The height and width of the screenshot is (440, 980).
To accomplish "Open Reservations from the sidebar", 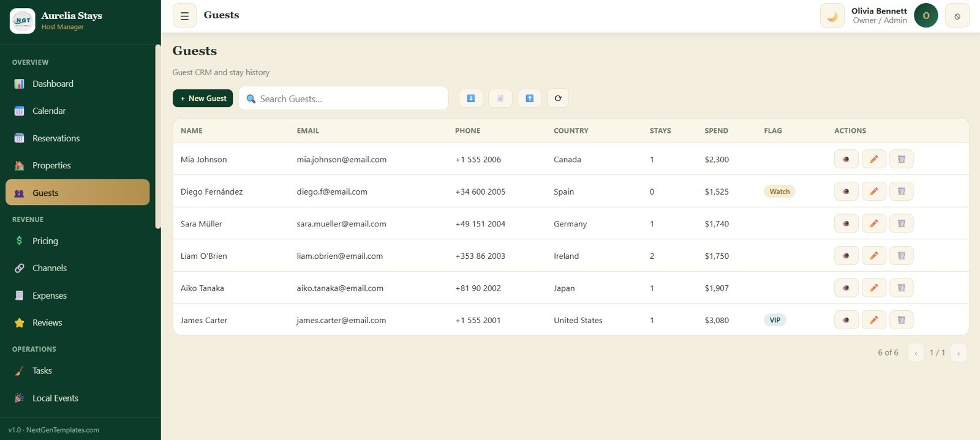I will 77,138.
